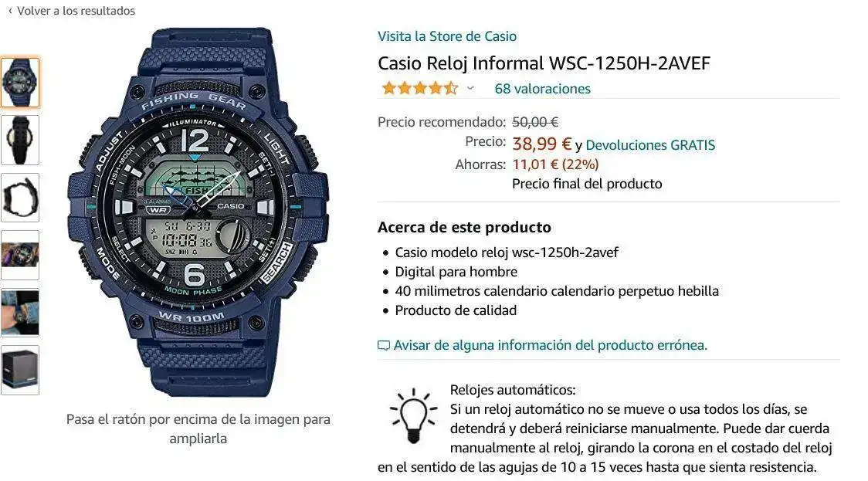Expand the rating breakdown dropdown arrow

pos(470,89)
